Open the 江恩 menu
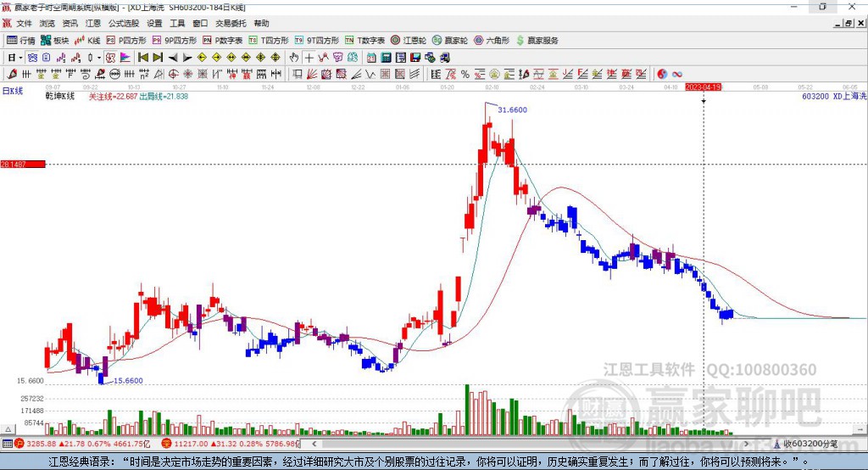Image resolution: width=868 pixels, height=470 pixels. coord(93,23)
